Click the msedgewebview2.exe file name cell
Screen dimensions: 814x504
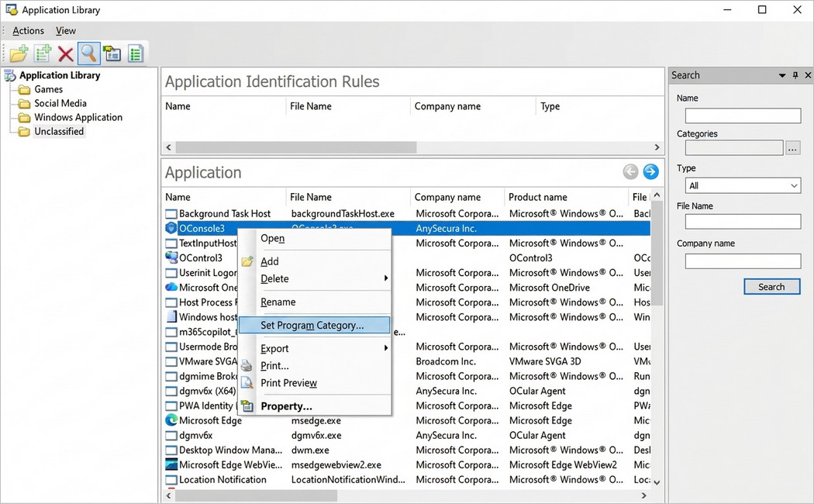coord(336,464)
